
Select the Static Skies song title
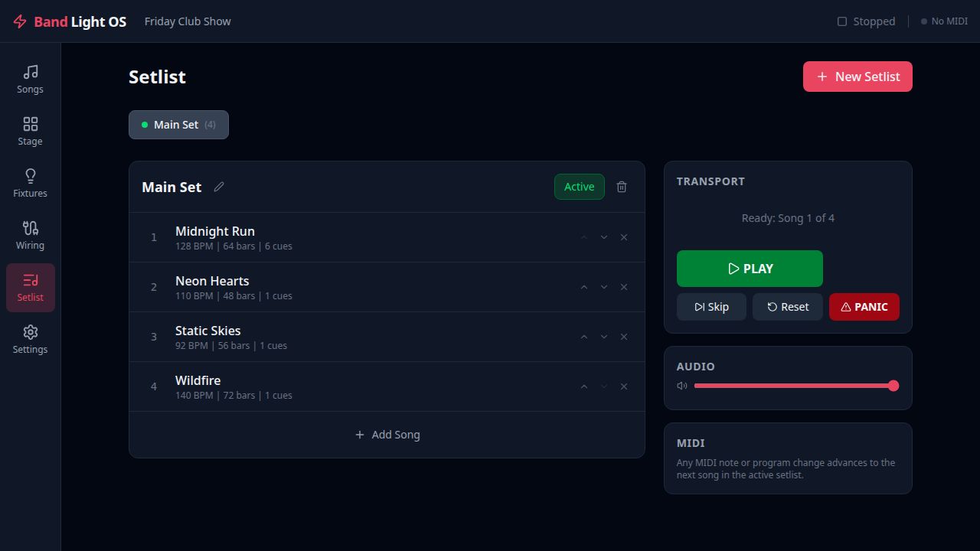click(x=208, y=331)
